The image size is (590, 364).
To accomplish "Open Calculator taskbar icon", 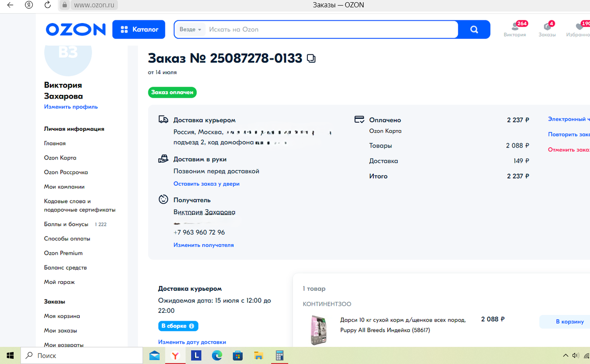I will [279, 355].
